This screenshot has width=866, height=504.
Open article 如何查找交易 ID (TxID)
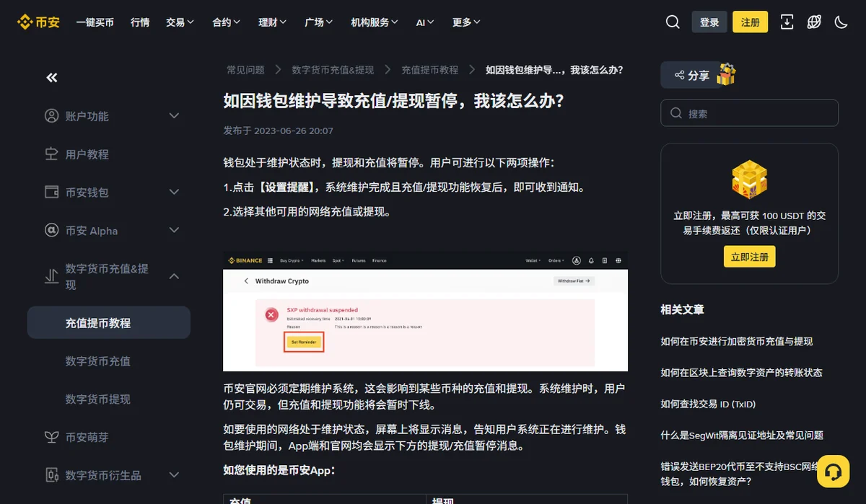709,404
